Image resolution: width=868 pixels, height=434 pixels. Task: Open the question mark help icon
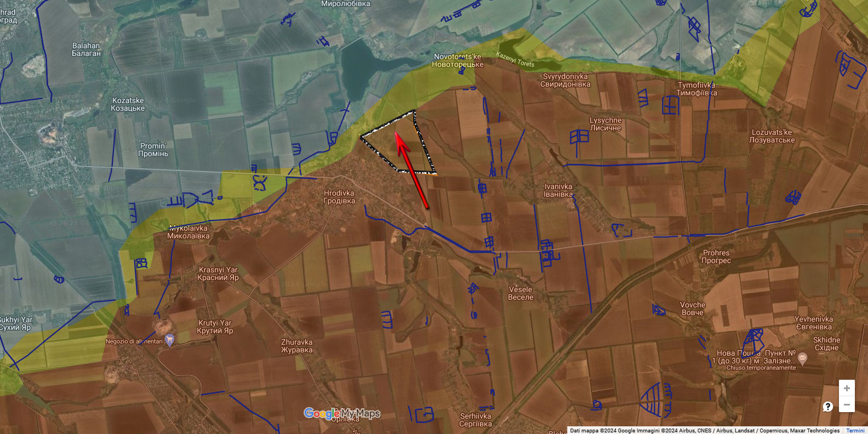pyautogui.click(x=828, y=406)
